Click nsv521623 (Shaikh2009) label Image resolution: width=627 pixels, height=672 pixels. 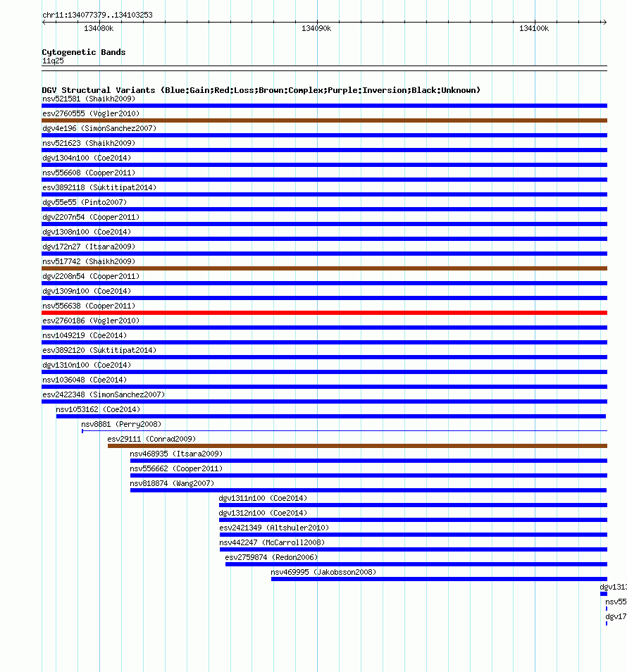tap(89, 143)
